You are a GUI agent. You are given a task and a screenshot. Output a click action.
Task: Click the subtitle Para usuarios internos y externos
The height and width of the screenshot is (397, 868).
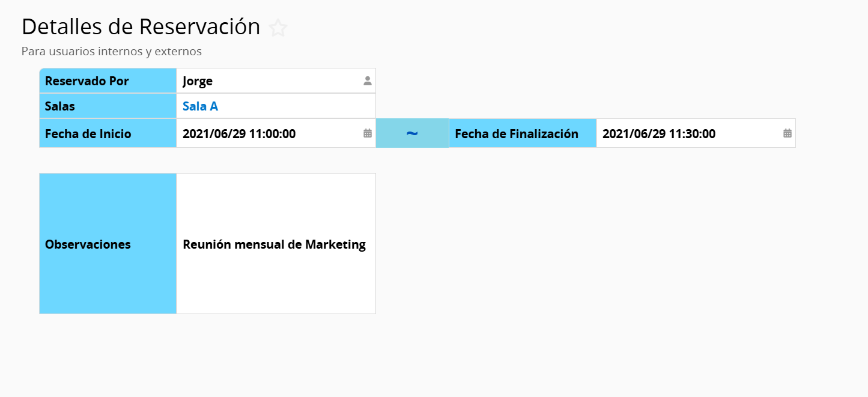[112, 52]
